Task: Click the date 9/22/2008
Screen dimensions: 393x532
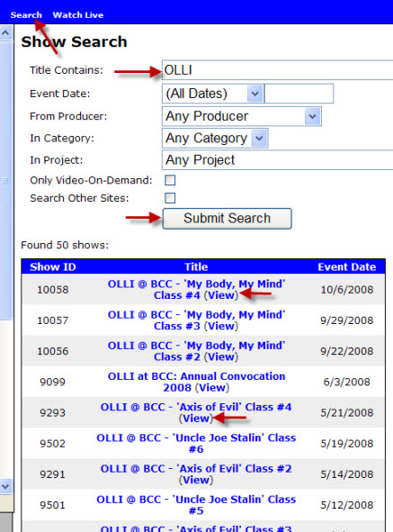Action: [x=347, y=351]
